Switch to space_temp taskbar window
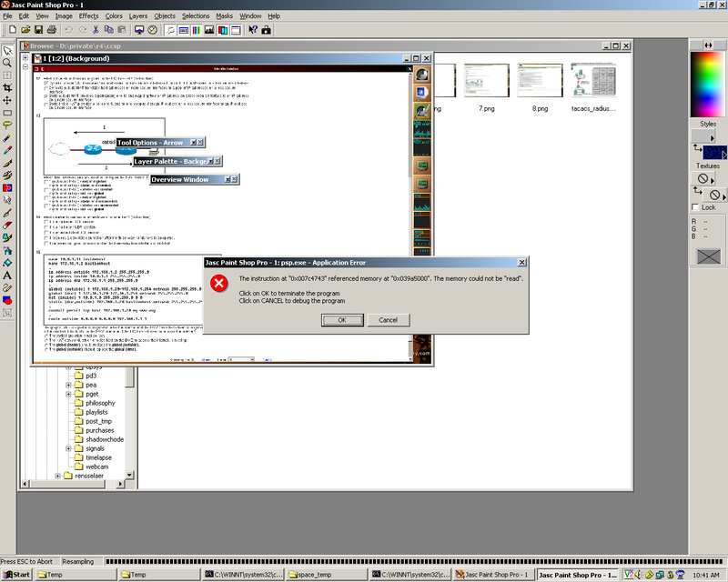The width and height of the screenshot is (728, 582). coord(326,575)
